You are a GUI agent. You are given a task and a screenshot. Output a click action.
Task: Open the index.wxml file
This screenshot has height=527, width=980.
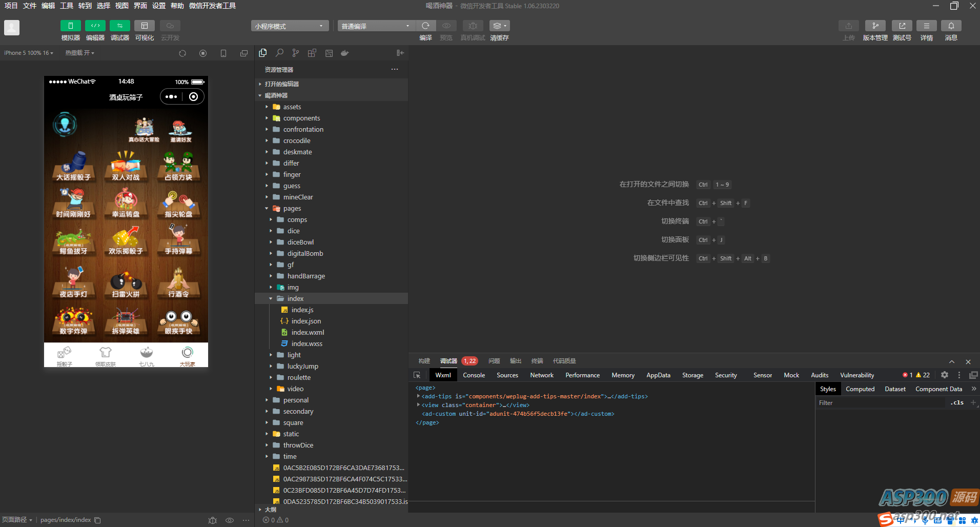point(308,333)
